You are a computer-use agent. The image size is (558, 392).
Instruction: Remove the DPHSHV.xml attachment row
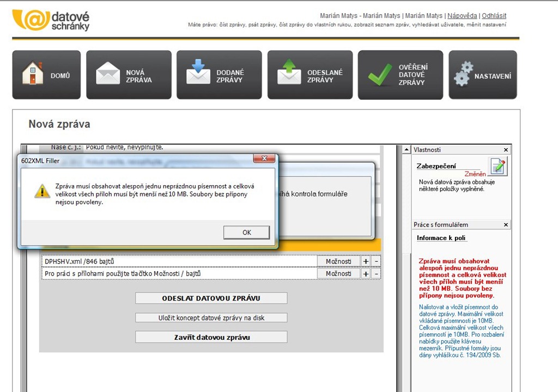[376, 261]
